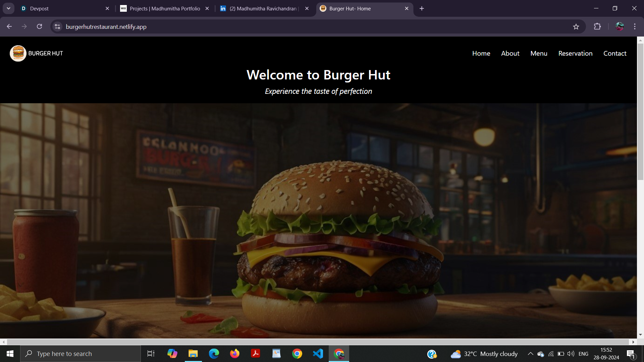
Task: Bookmark this page with star icon
Action: [576, 27]
